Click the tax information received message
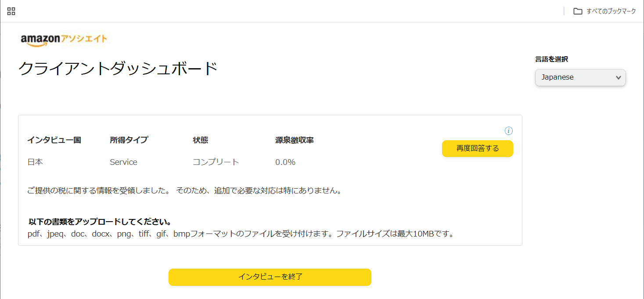The width and height of the screenshot is (644, 299). 184,191
